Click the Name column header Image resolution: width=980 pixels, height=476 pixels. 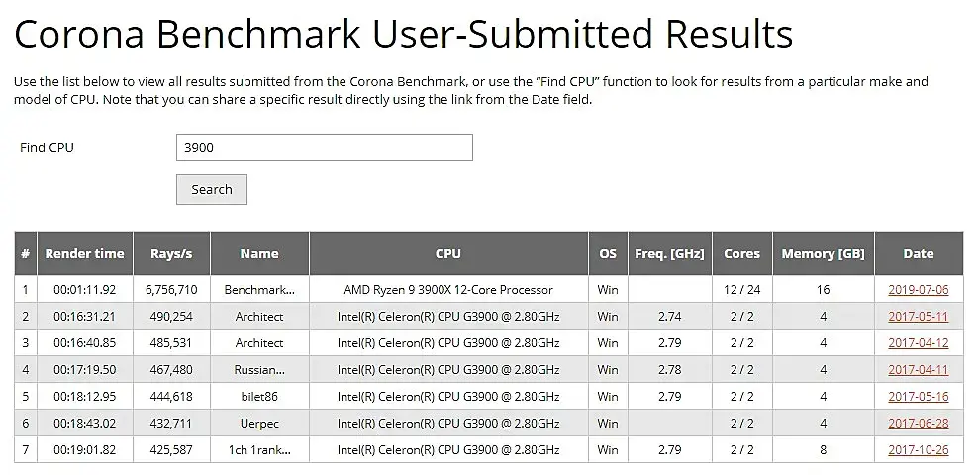click(259, 253)
